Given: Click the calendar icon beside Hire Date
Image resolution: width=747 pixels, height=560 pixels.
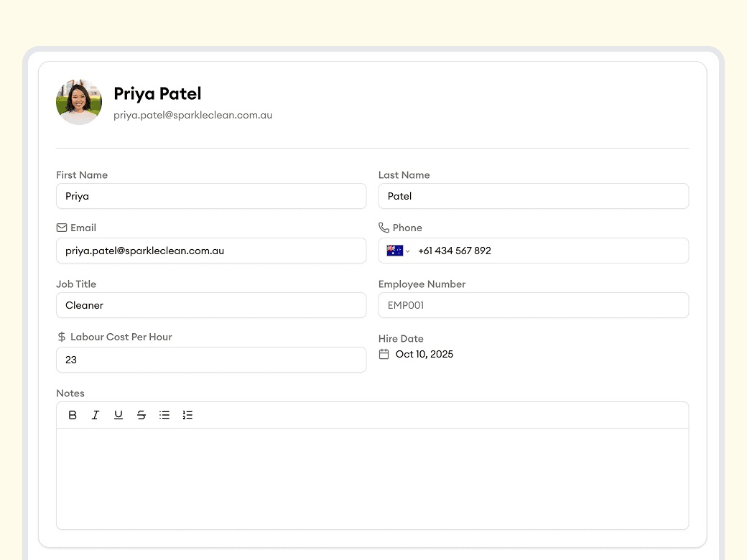Looking at the screenshot, I should click(x=384, y=354).
